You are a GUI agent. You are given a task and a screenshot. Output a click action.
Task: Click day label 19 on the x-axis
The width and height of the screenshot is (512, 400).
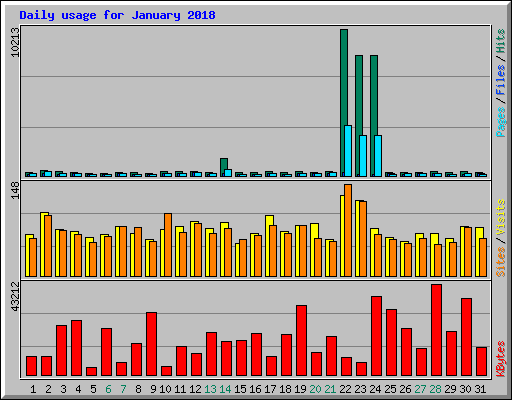(x=300, y=389)
